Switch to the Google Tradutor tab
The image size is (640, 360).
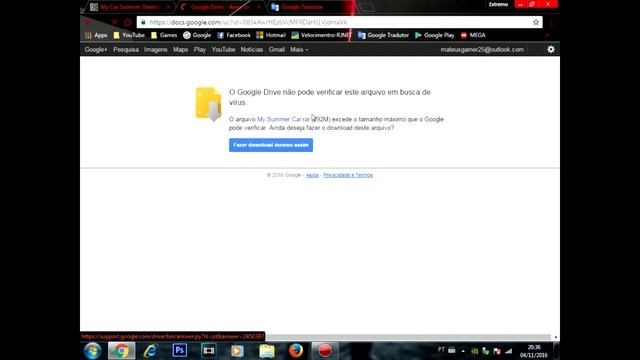pos(302,7)
